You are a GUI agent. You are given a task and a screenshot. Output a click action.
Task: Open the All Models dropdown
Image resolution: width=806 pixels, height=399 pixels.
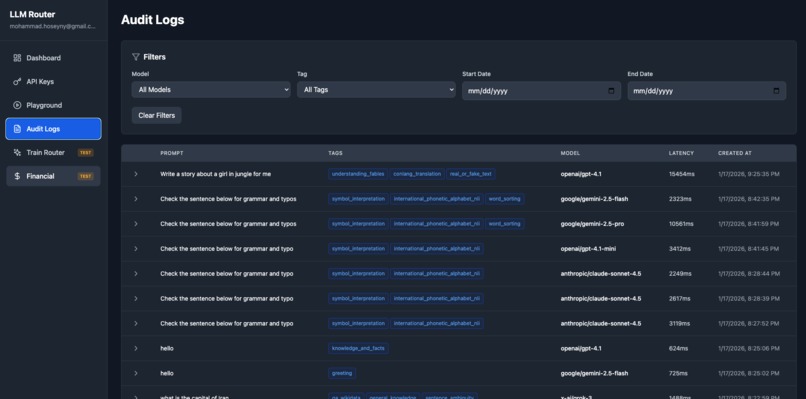pyautogui.click(x=211, y=89)
